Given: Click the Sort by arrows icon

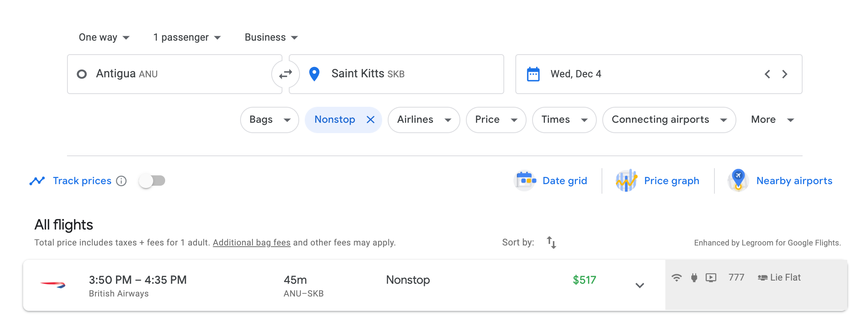Looking at the screenshot, I should click(551, 242).
